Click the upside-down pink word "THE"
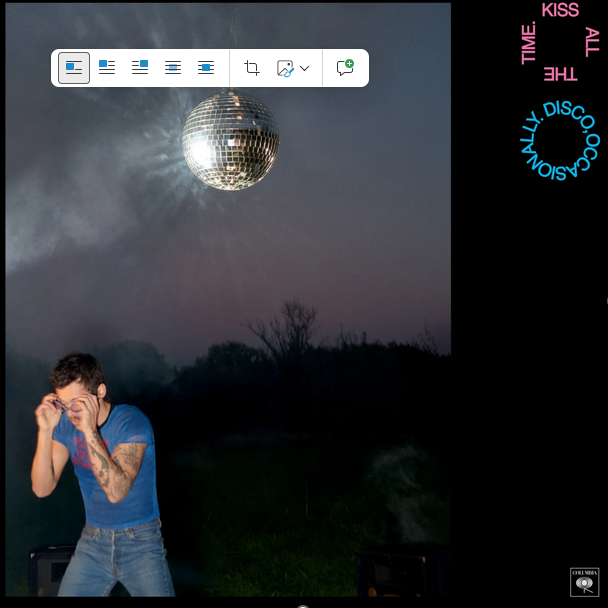608x608 pixels. click(x=560, y=74)
